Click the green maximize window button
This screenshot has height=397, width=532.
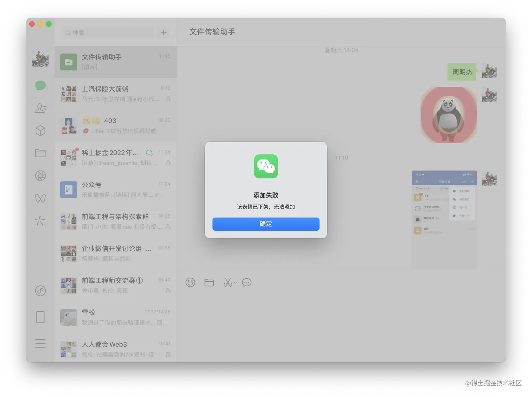tap(49, 24)
